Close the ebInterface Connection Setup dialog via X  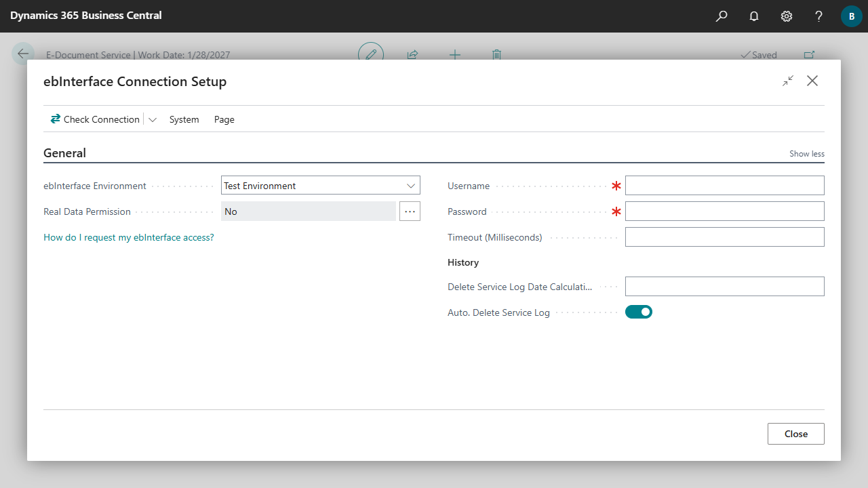pyautogui.click(x=812, y=81)
